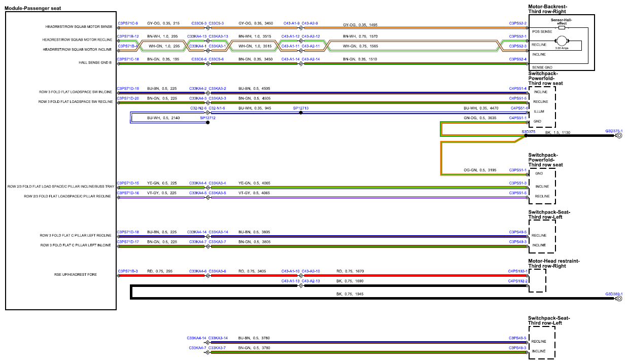Open connector link C3PS71C-9

point(128,23)
